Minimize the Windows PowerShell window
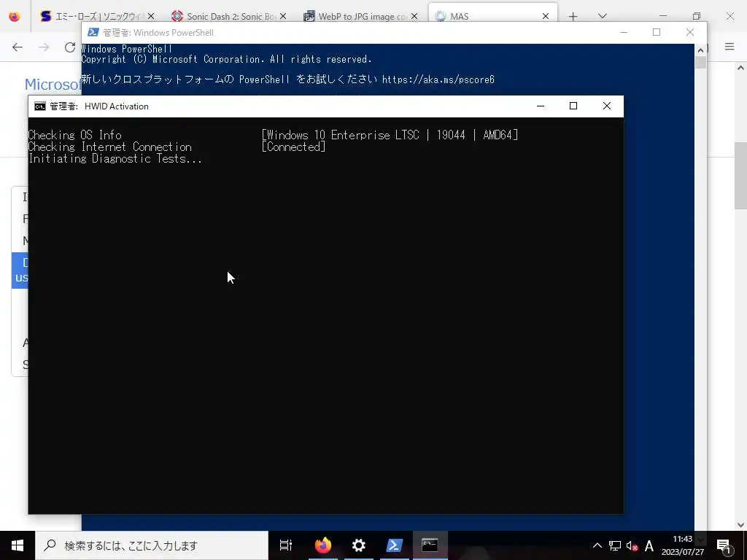The height and width of the screenshot is (560, 747). pos(624,32)
